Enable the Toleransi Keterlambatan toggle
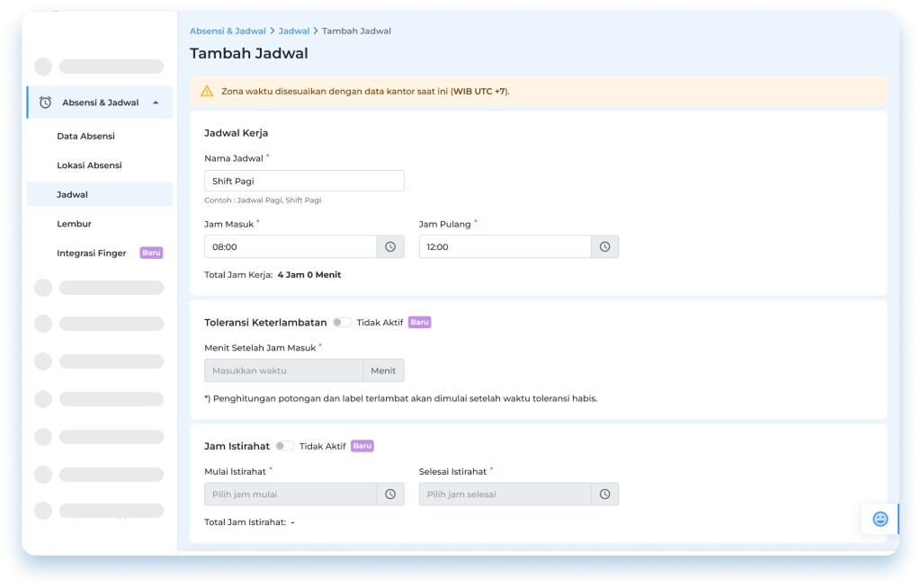The image size is (921, 588). tap(342, 322)
